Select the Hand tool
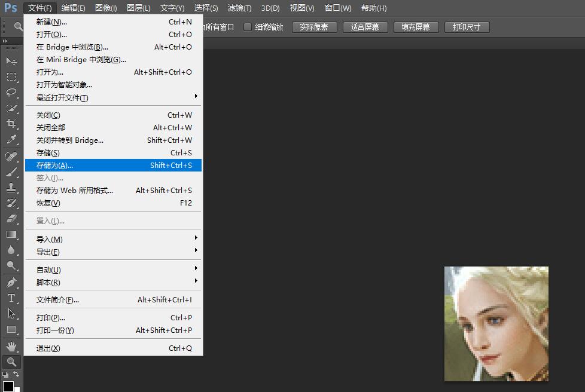The image size is (585, 392). (x=11, y=347)
